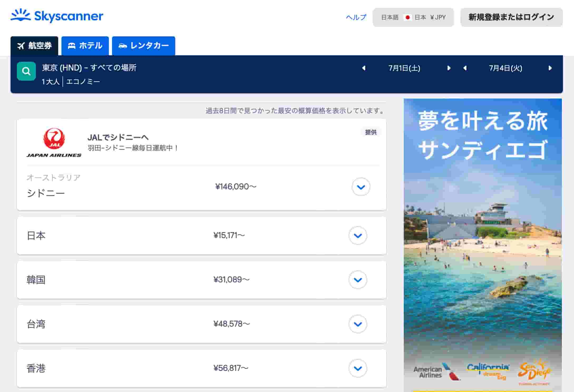Click the Japan Airlines logo
This screenshot has width=574, height=392.
[54, 143]
